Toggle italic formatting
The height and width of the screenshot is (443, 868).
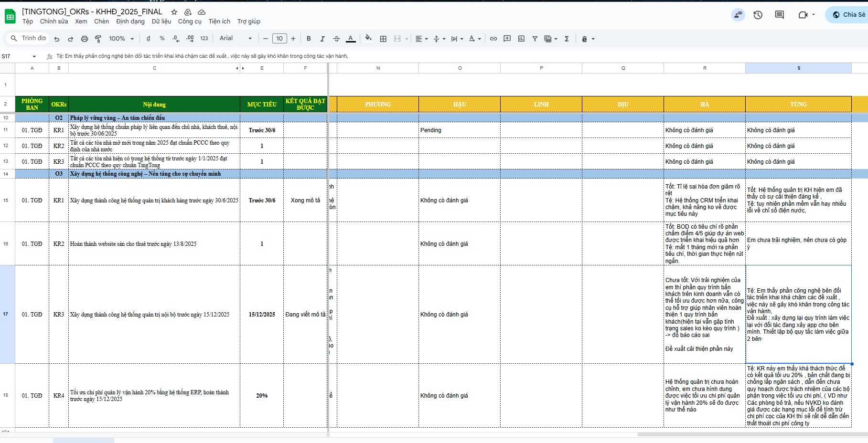click(322, 39)
